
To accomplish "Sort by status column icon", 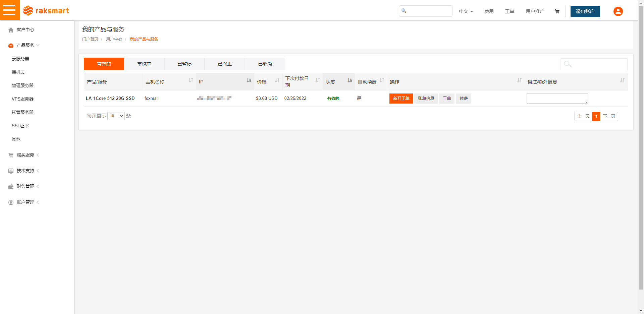I will coord(350,80).
